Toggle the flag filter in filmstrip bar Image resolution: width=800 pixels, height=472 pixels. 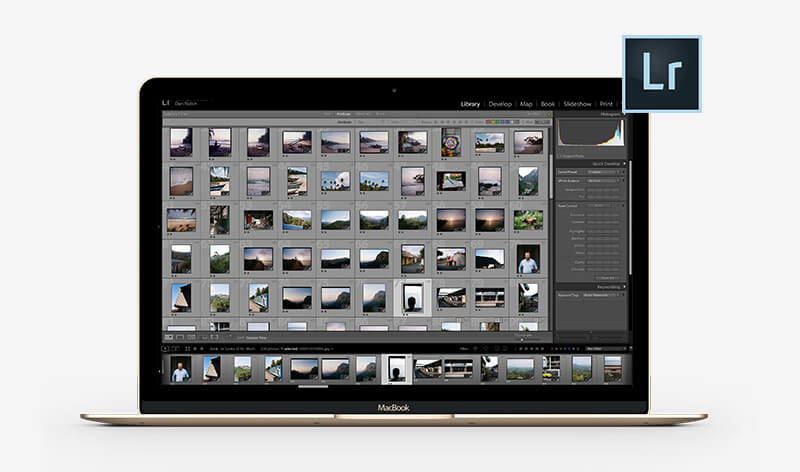(476, 349)
